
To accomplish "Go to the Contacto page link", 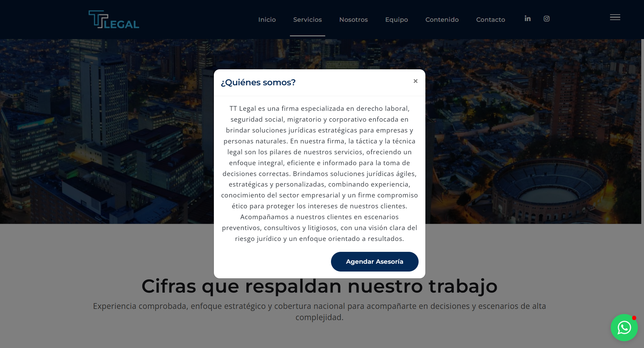I will point(490,20).
